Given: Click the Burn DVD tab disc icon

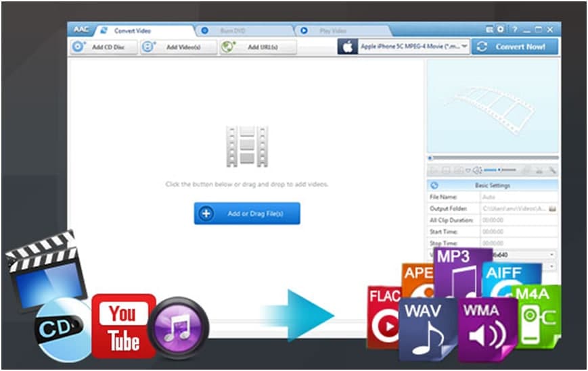Looking at the screenshot, I should coord(205,30).
